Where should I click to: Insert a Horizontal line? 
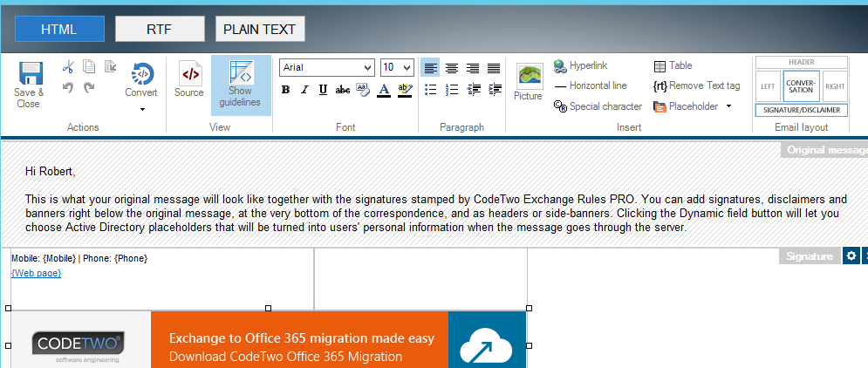click(590, 85)
